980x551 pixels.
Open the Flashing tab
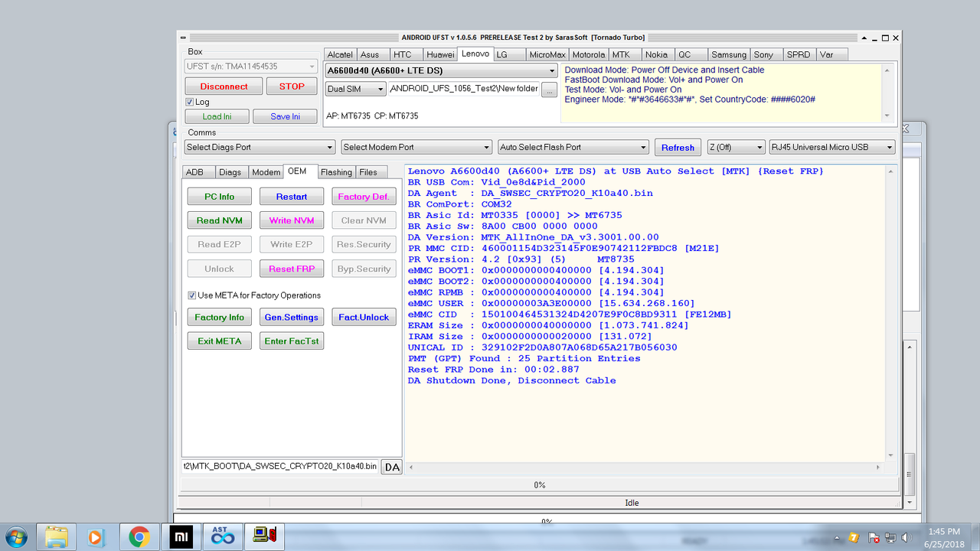[x=336, y=172]
